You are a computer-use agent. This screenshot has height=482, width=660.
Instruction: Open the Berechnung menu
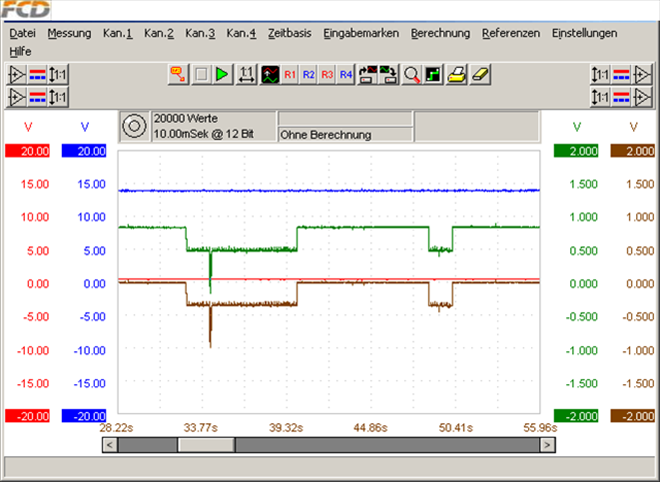(440, 33)
